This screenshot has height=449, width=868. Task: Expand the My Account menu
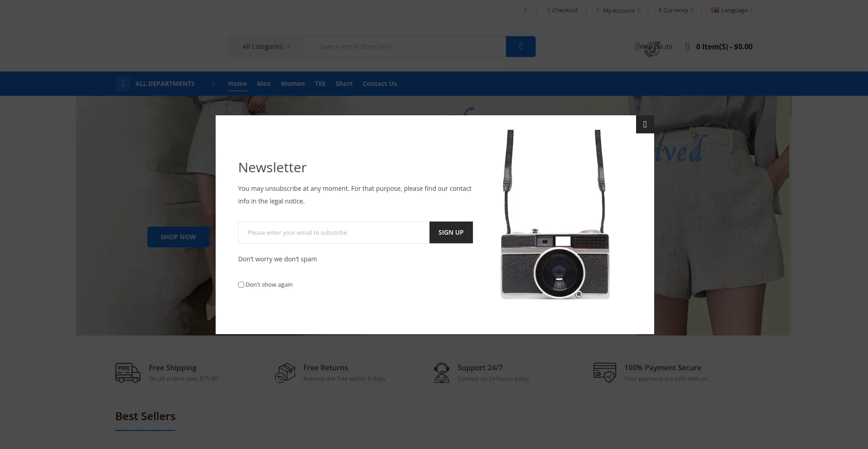tap(618, 10)
